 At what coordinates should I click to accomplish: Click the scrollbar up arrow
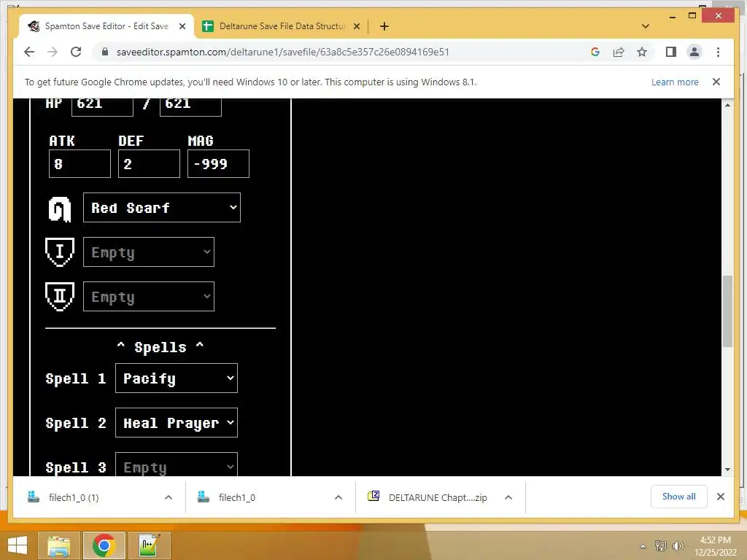point(727,105)
